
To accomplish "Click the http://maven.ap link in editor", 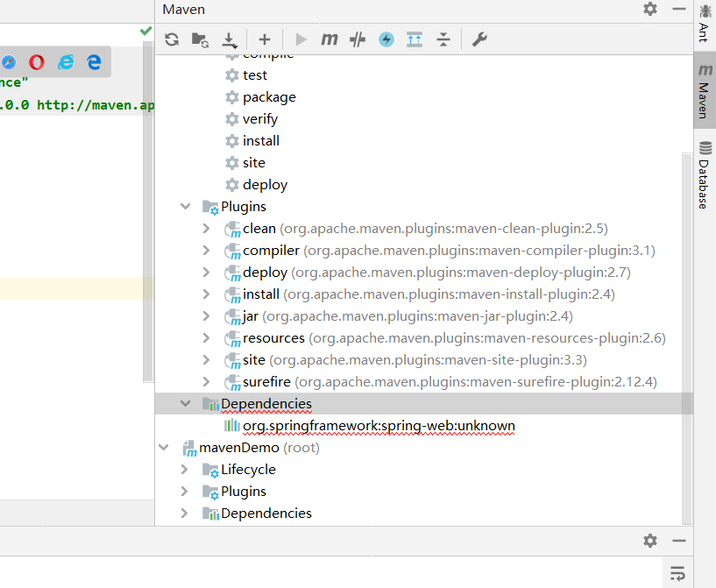I will click(x=96, y=105).
